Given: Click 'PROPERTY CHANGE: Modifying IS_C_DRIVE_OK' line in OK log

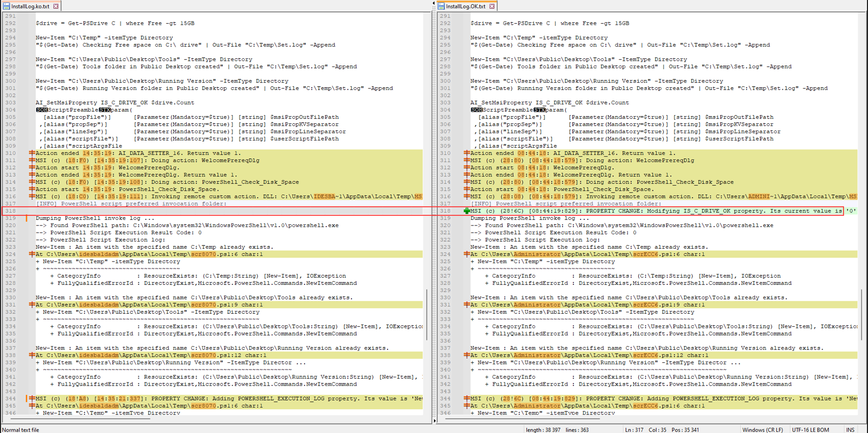Looking at the screenshot, I should tap(663, 211).
